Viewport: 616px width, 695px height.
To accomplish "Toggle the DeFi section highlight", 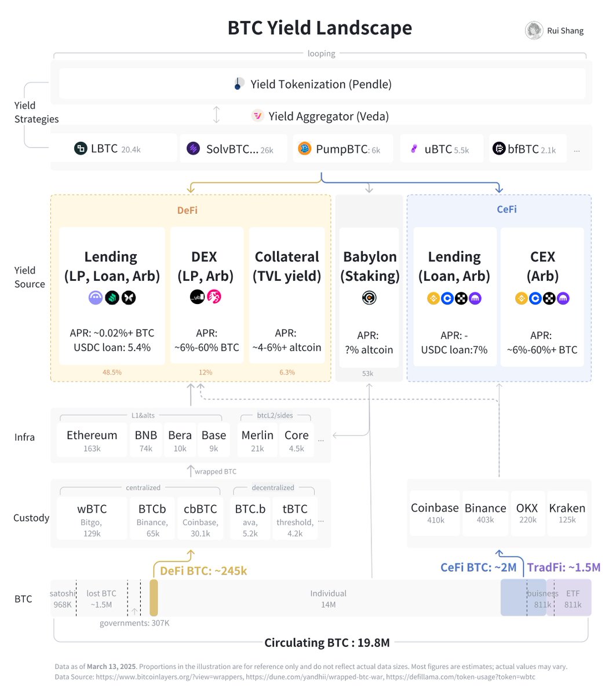I will (187, 210).
